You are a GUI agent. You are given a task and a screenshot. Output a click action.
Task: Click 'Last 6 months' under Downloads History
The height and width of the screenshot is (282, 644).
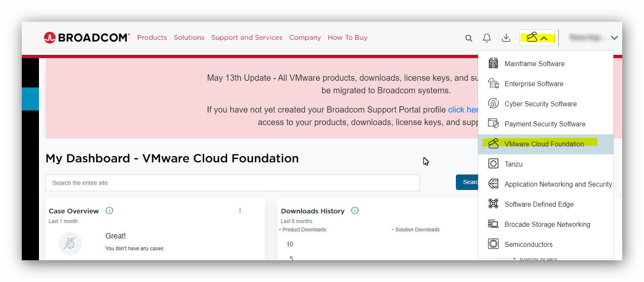[297, 221]
